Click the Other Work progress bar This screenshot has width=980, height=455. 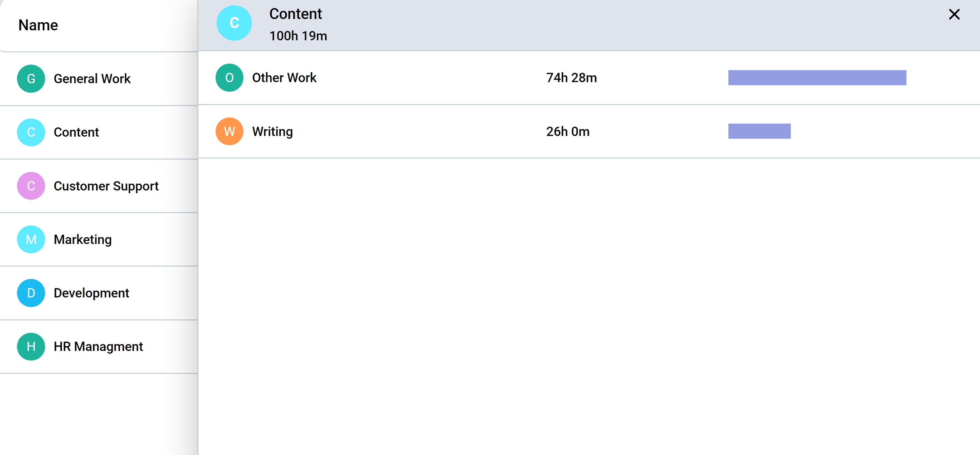817,77
